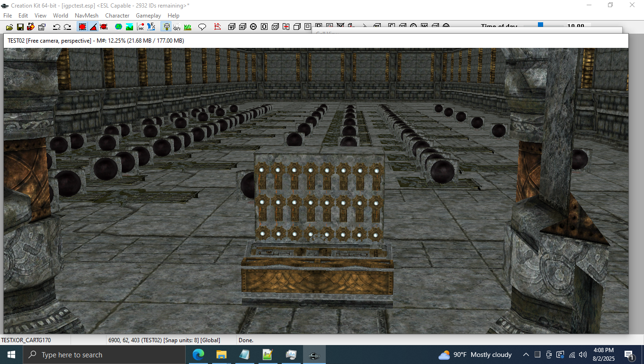The width and height of the screenshot is (644, 364).
Task: Click TESTXOR_CARTG170 in the status bar
Action: [26, 340]
